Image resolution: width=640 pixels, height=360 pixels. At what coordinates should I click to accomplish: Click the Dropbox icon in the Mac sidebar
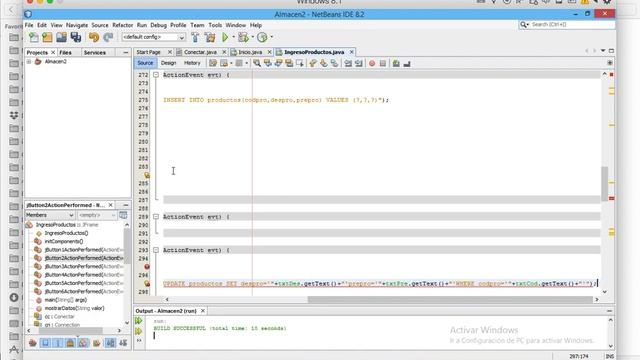coord(14,116)
